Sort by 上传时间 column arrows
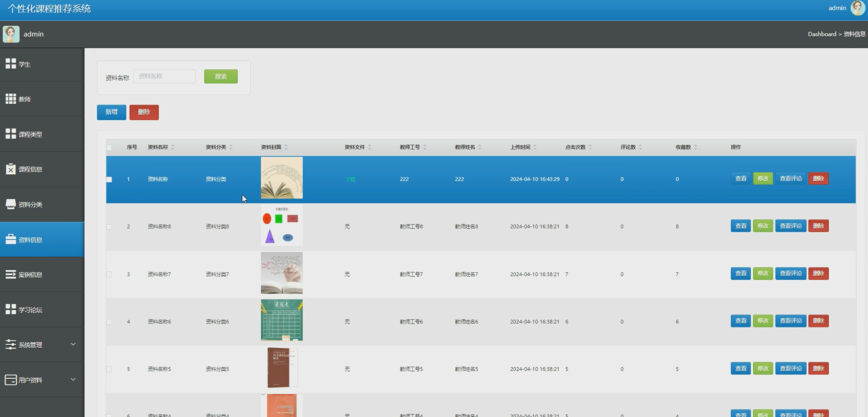Viewport: 868px width, 417px height. pos(535,147)
